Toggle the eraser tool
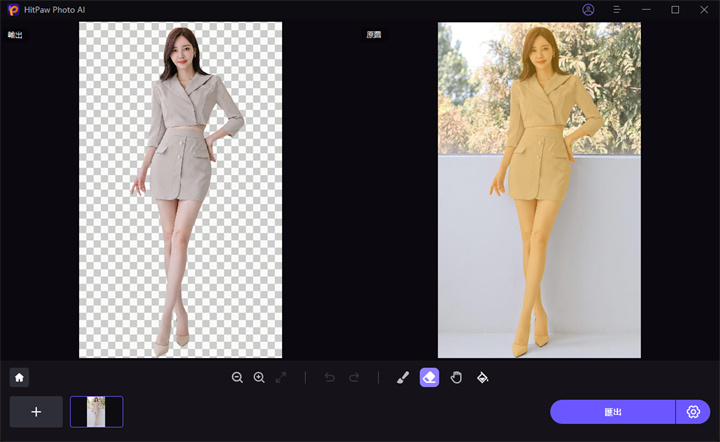The height and width of the screenshot is (442, 720). pyautogui.click(x=429, y=377)
